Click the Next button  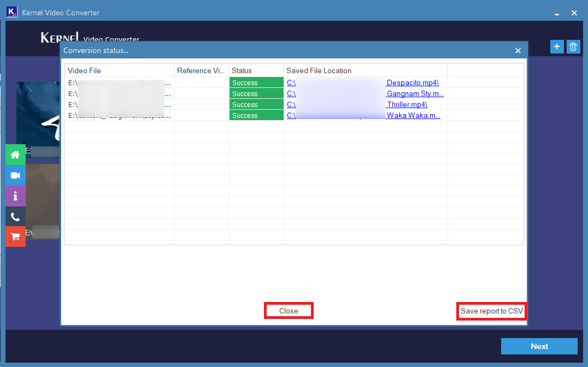(x=539, y=346)
